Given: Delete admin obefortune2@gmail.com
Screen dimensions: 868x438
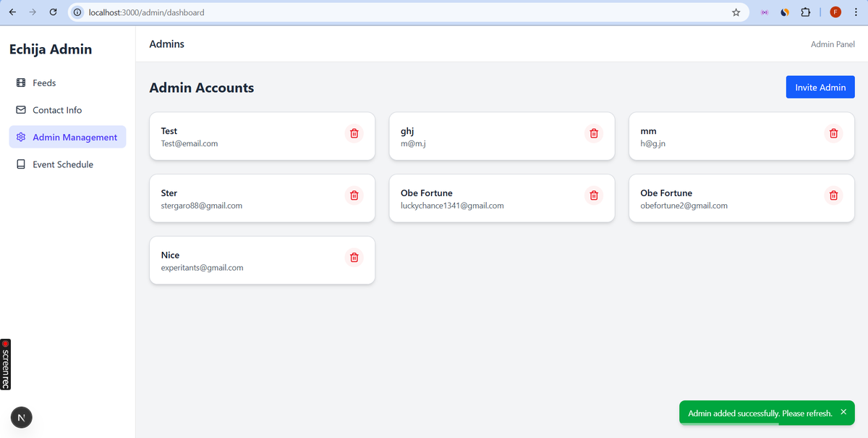Looking at the screenshot, I should [834, 195].
